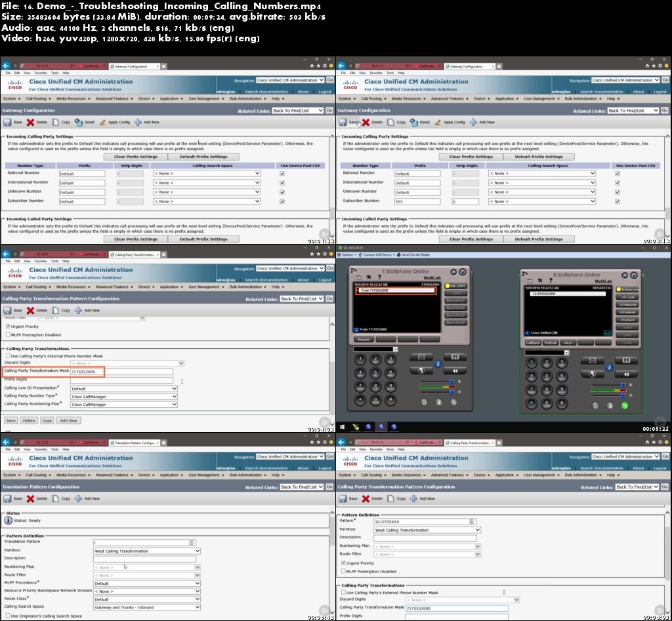
Task: Click the bottom Add New button in highlighted-mask frame
Action: click(x=68, y=420)
